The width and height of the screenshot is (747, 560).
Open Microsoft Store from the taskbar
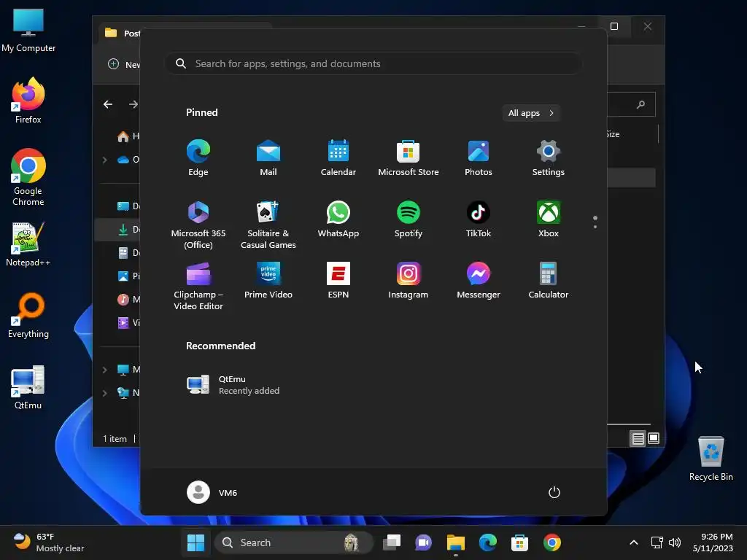point(519,542)
